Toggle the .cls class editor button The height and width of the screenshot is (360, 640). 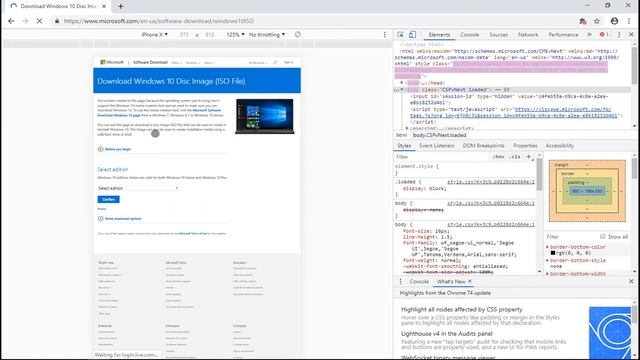(515, 157)
